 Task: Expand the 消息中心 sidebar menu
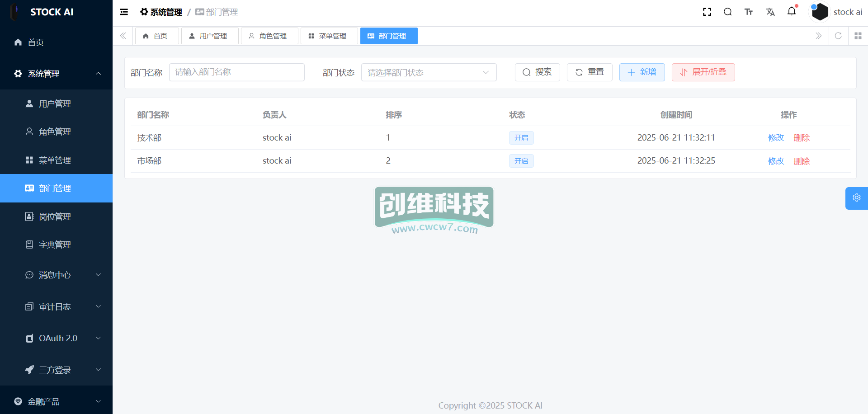[x=56, y=275]
